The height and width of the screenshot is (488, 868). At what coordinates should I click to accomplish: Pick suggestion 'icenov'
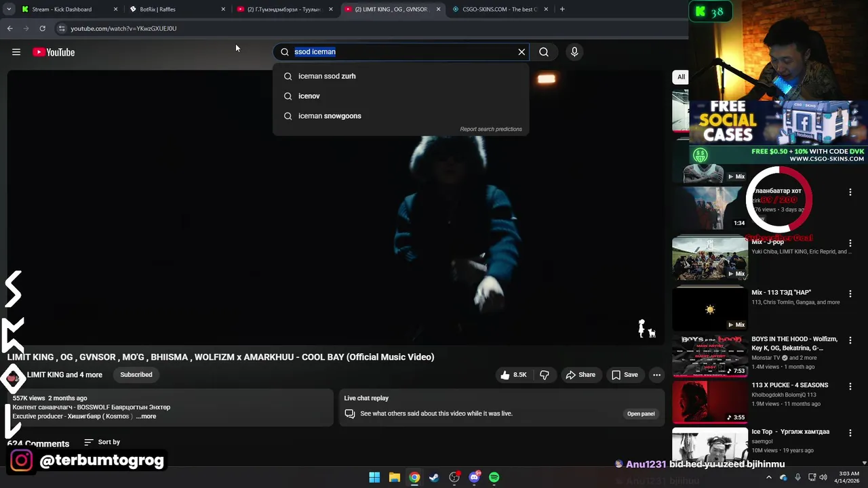coord(400,96)
